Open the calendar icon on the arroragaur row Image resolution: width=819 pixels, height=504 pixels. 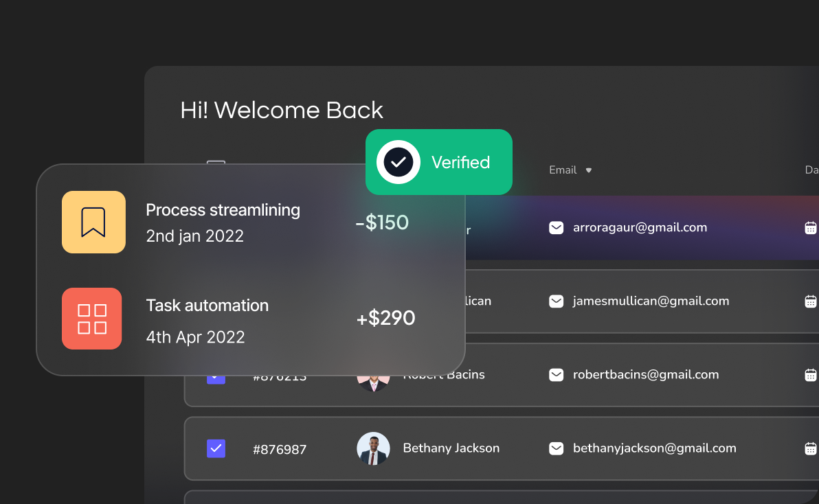click(x=811, y=227)
